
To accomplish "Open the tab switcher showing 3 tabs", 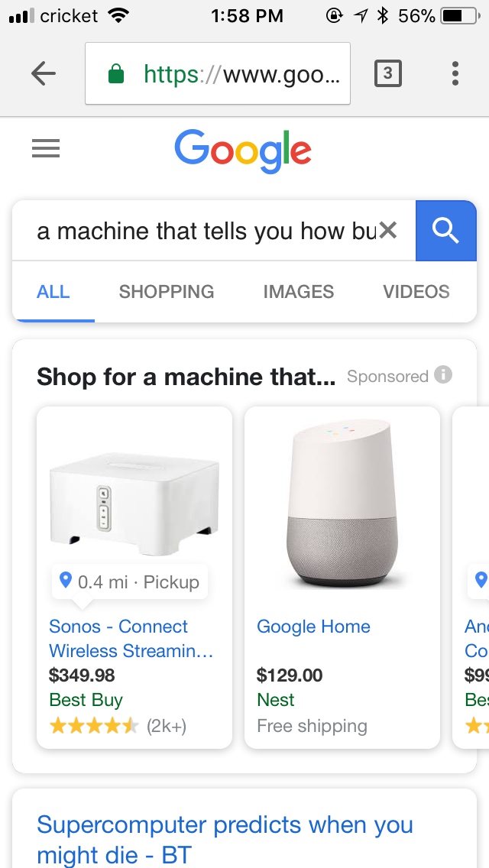I will click(387, 73).
